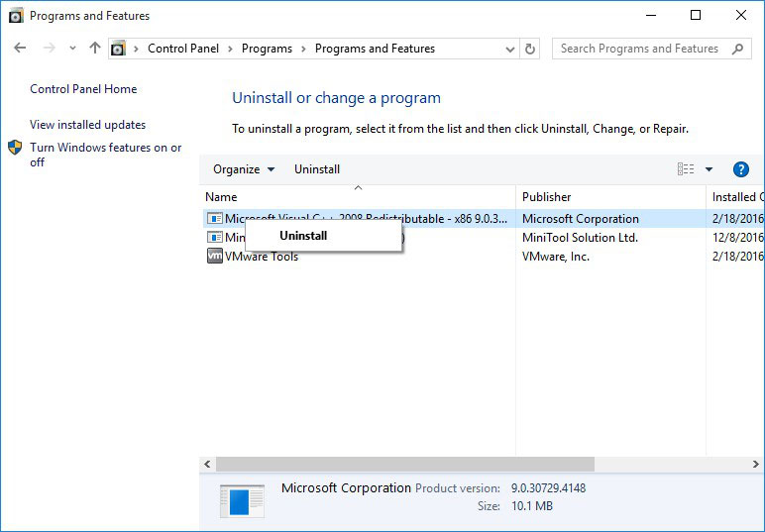Select the Microsoft Visual C++ 2008 Redistributable row

coord(483,219)
